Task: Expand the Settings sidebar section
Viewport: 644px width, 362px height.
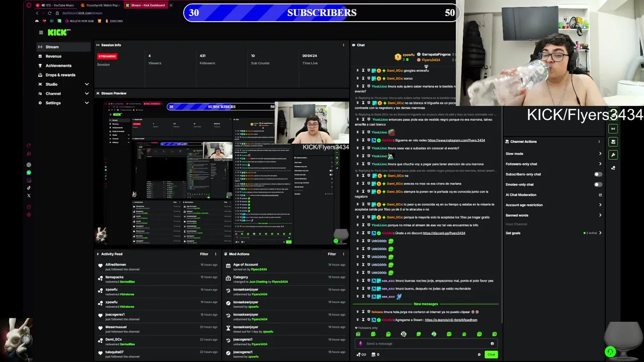Action: (x=87, y=103)
